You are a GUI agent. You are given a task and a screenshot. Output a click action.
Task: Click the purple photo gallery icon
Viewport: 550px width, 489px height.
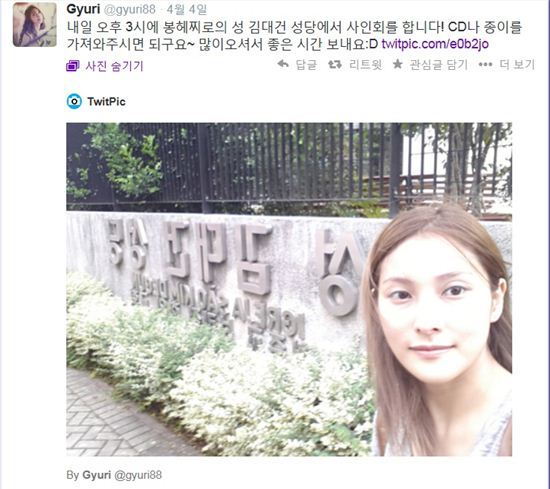(x=73, y=66)
